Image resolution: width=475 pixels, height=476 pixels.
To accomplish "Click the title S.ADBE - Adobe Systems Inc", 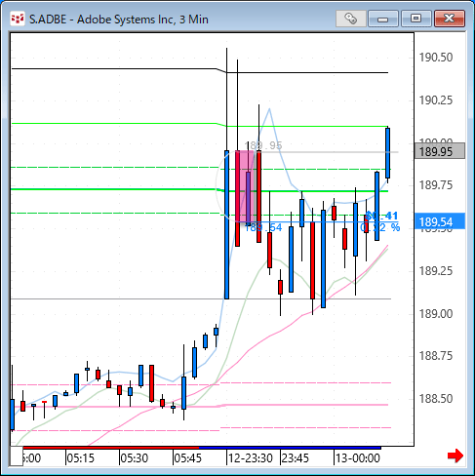I will point(119,20).
